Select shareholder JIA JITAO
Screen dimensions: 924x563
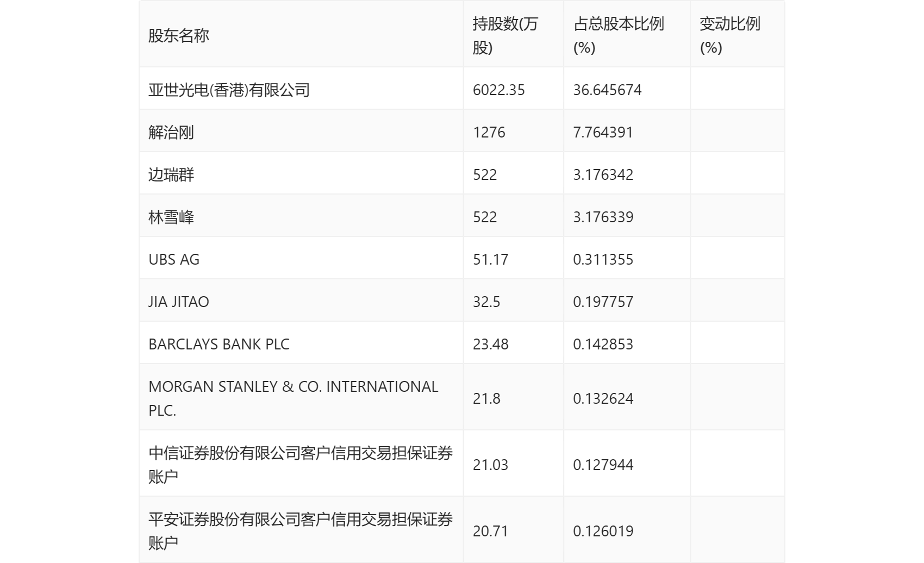click(179, 302)
